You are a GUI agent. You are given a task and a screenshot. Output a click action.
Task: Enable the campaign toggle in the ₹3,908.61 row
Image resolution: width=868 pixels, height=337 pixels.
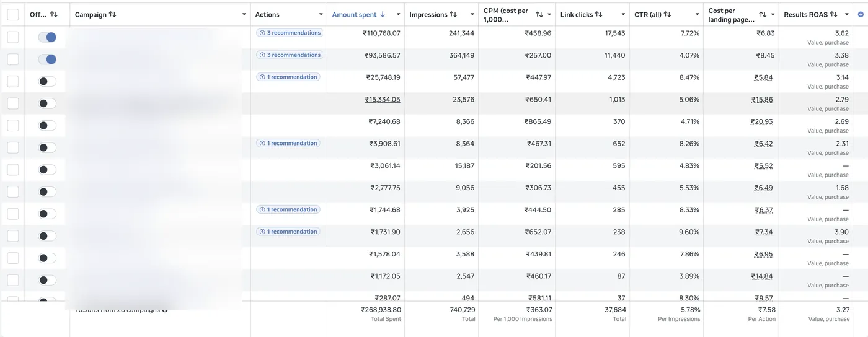47,147
